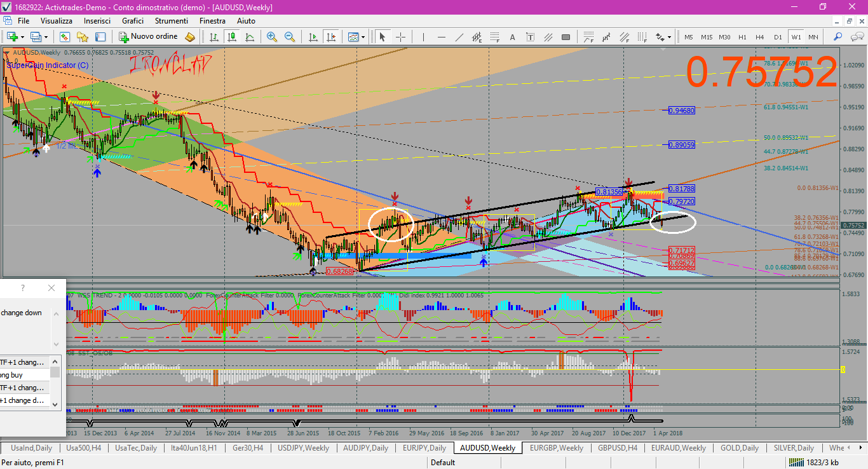Select the regression channel drawing tool
Viewport: 868px width, 469px height.
click(x=607, y=37)
